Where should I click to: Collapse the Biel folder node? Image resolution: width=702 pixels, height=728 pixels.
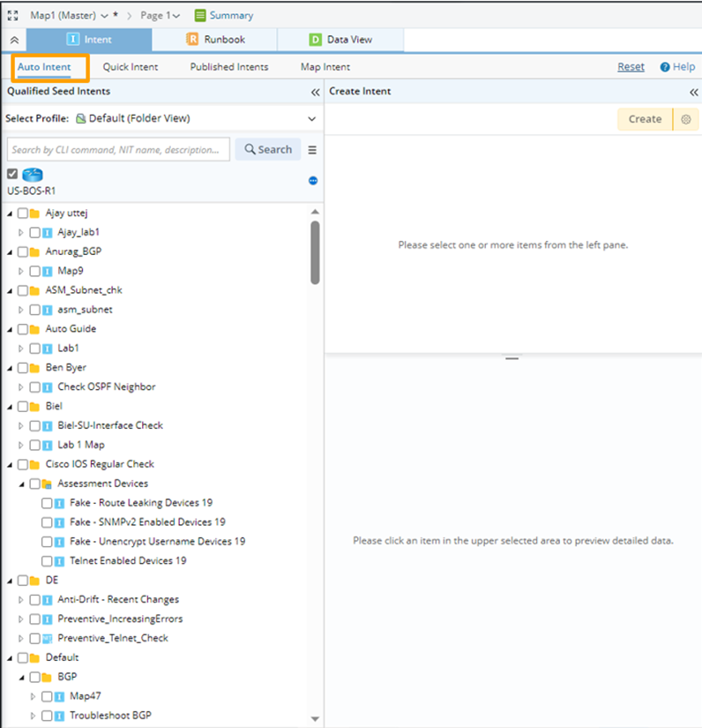[10, 407]
